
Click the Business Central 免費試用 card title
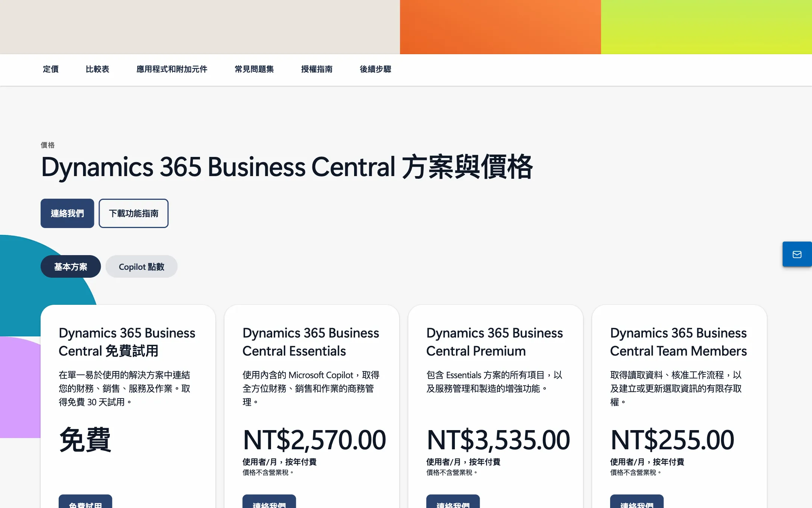tap(127, 342)
